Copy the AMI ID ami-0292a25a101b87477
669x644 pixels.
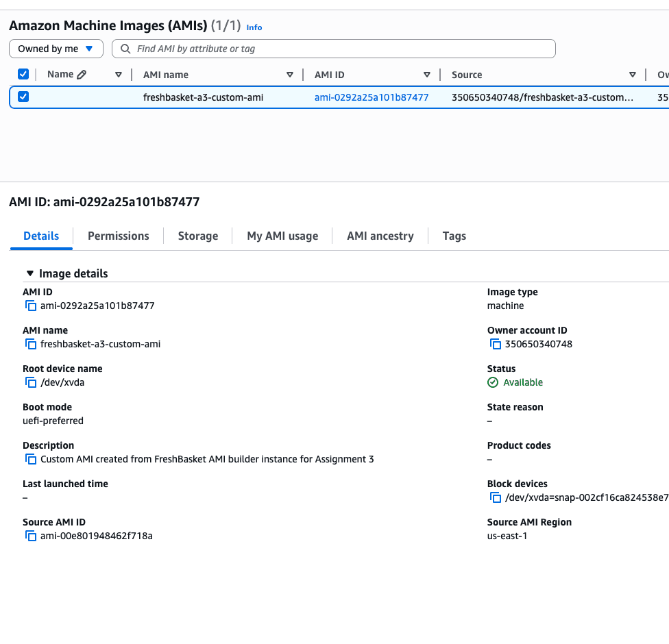tap(31, 306)
